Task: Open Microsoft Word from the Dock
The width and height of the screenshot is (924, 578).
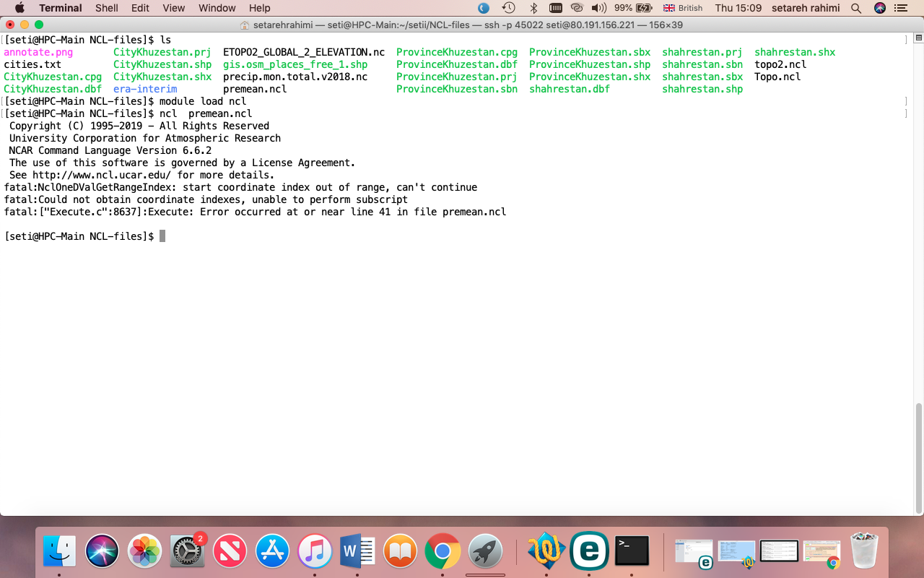Action: click(357, 552)
